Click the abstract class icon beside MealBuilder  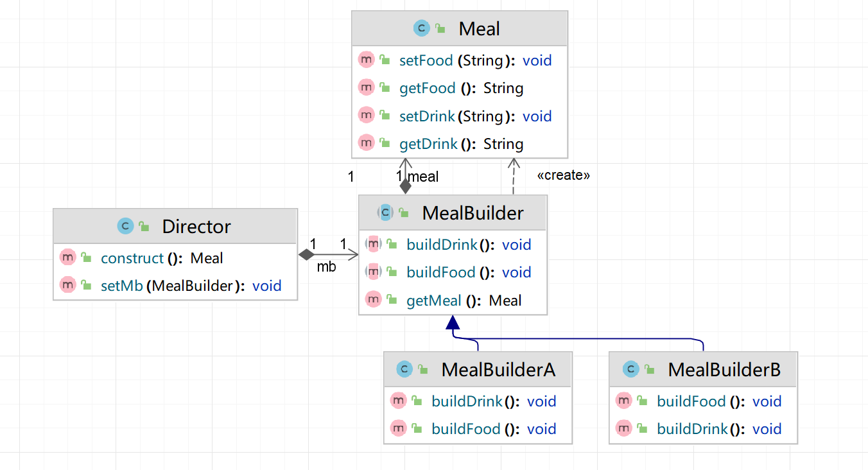point(385,213)
